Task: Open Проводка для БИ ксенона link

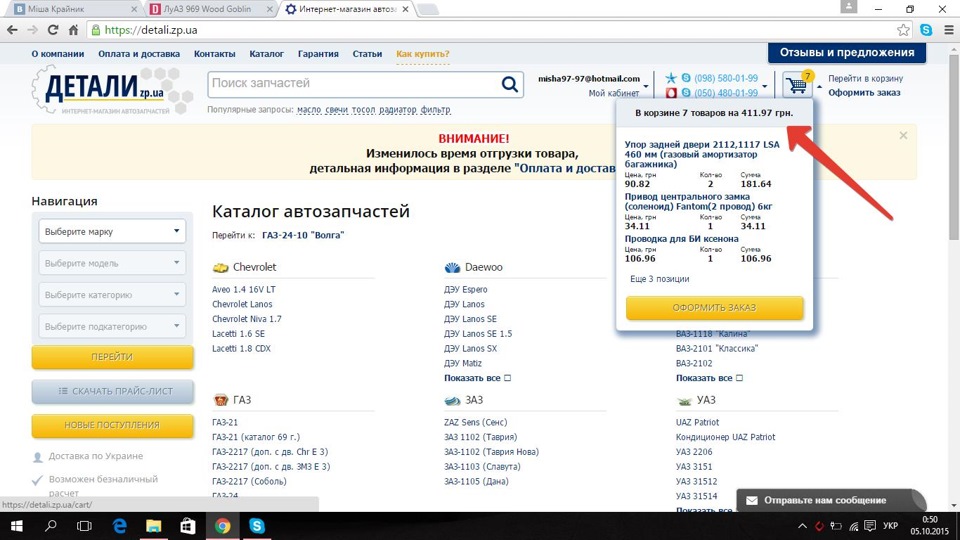Action: (681, 239)
